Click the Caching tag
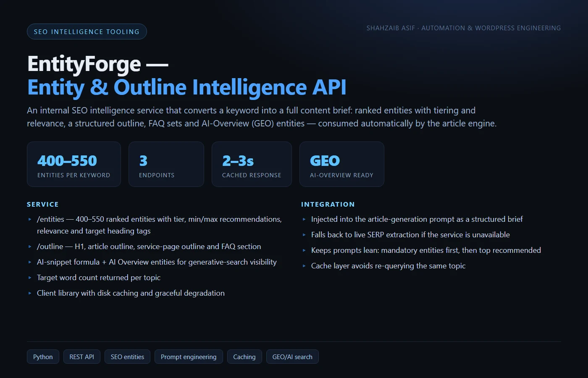Image resolution: width=588 pixels, height=378 pixels. click(x=244, y=357)
